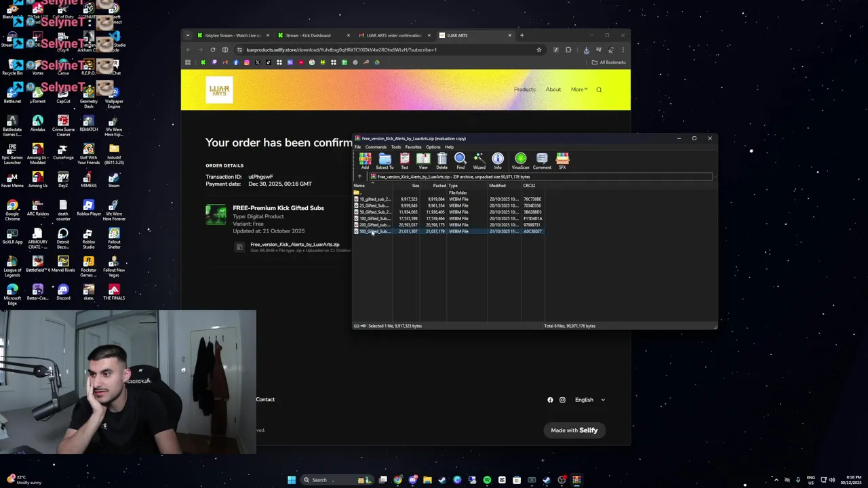Click the site search magnifier icon
The height and width of the screenshot is (488, 868).
(599, 89)
